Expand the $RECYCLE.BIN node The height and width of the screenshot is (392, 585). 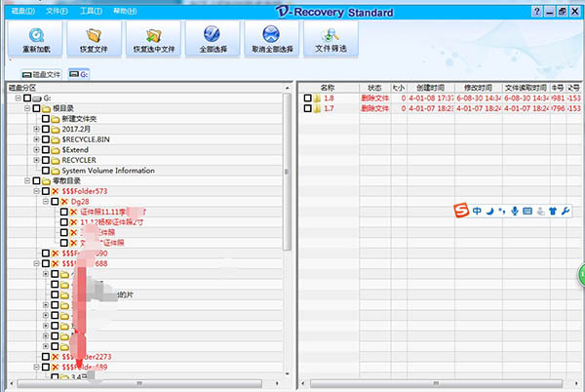[36, 139]
